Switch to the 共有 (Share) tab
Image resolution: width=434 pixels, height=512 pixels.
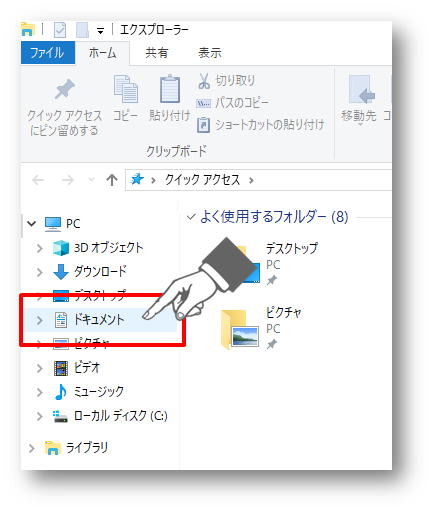[157, 53]
